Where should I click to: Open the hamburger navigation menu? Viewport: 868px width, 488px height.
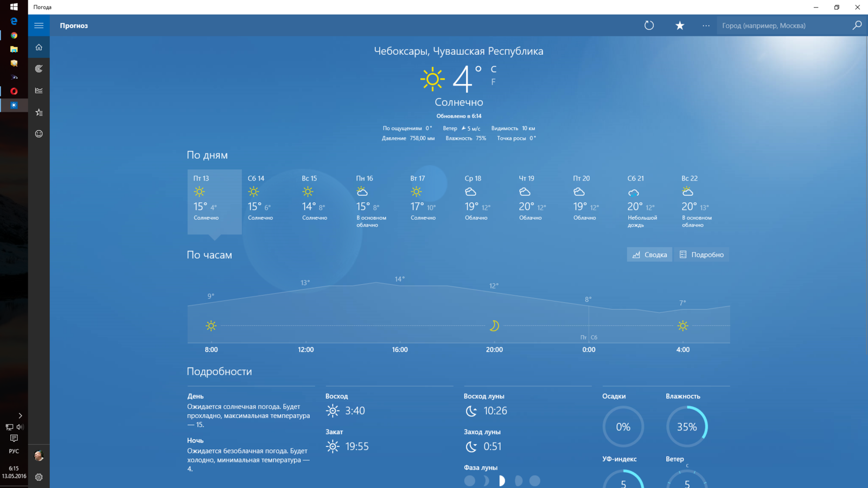39,25
